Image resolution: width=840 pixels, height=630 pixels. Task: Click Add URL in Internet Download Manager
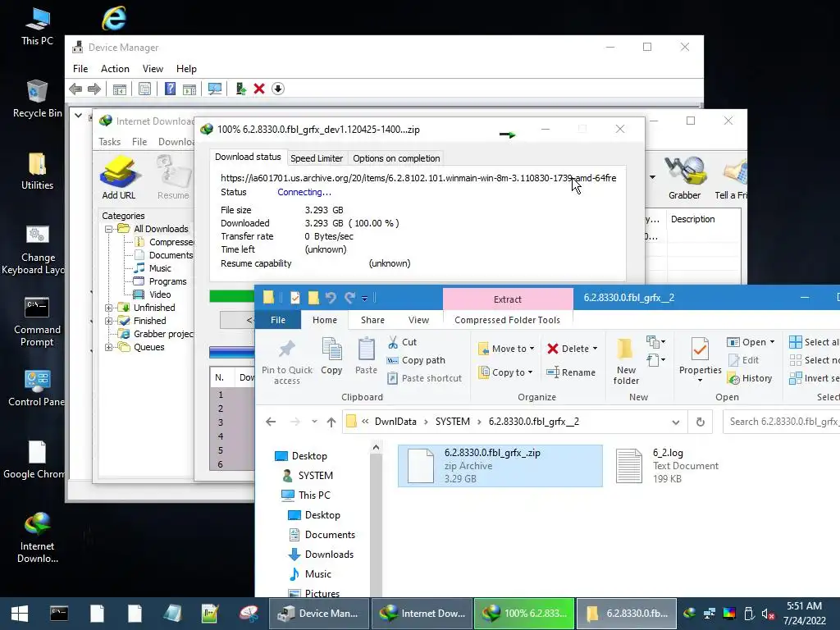pyautogui.click(x=119, y=178)
